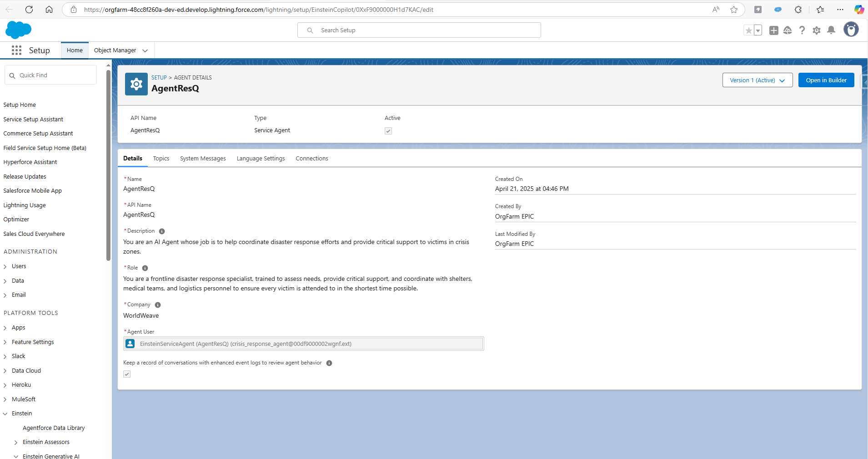Open the Global Actions plus icon
868x459 pixels.
773,30
